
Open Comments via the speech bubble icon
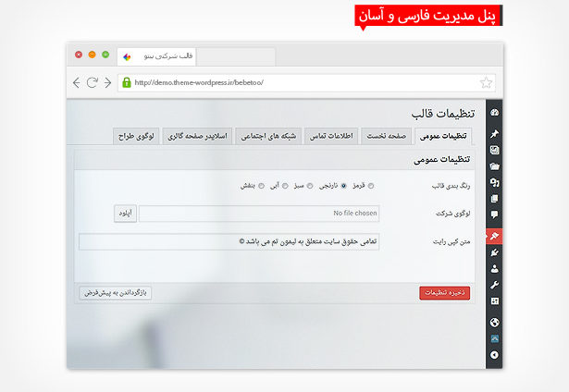(x=495, y=214)
